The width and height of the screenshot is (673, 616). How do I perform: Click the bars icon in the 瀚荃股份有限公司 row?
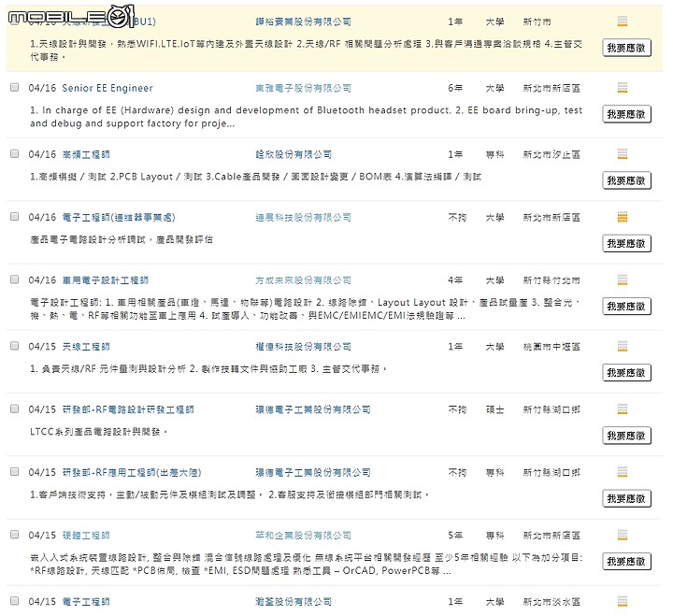[x=622, y=601]
